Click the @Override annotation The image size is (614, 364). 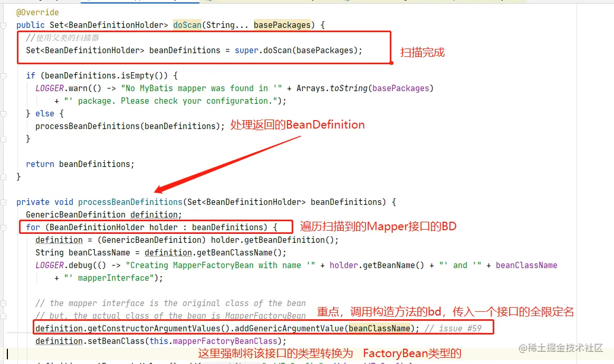point(37,13)
